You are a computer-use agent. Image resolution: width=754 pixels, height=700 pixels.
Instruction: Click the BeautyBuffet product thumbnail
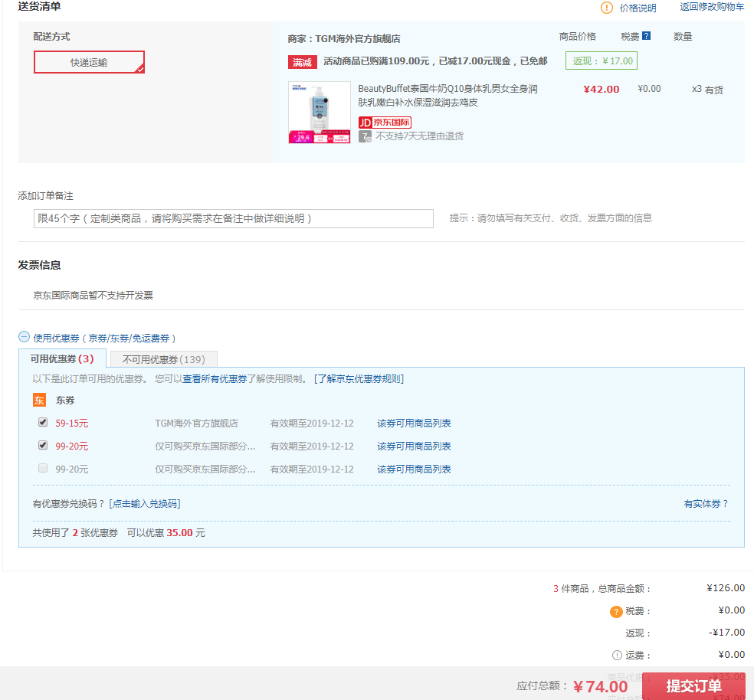[x=320, y=113]
